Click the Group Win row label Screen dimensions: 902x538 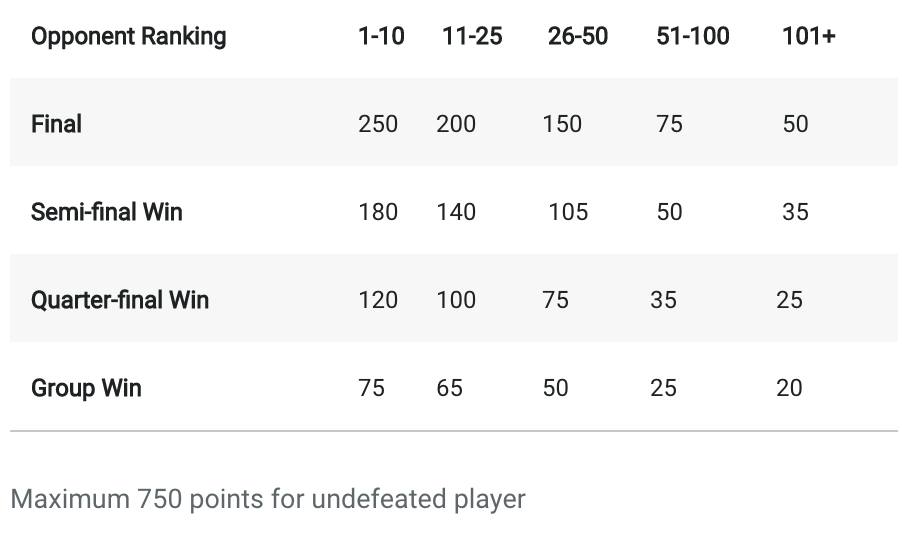(x=86, y=388)
